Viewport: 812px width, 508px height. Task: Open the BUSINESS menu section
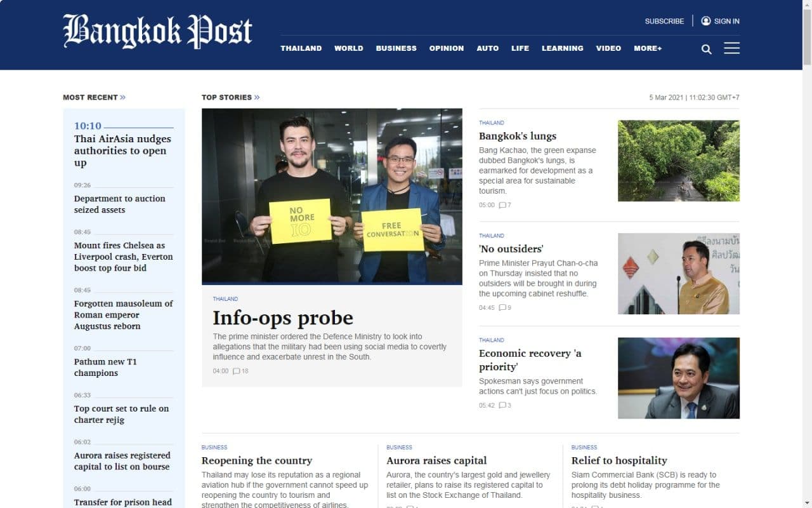396,48
